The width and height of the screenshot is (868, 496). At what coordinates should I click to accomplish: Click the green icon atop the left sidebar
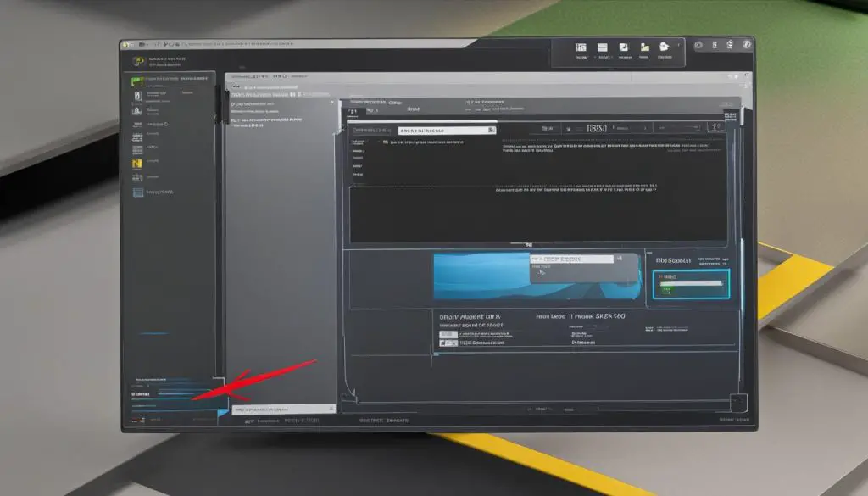click(x=136, y=81)
